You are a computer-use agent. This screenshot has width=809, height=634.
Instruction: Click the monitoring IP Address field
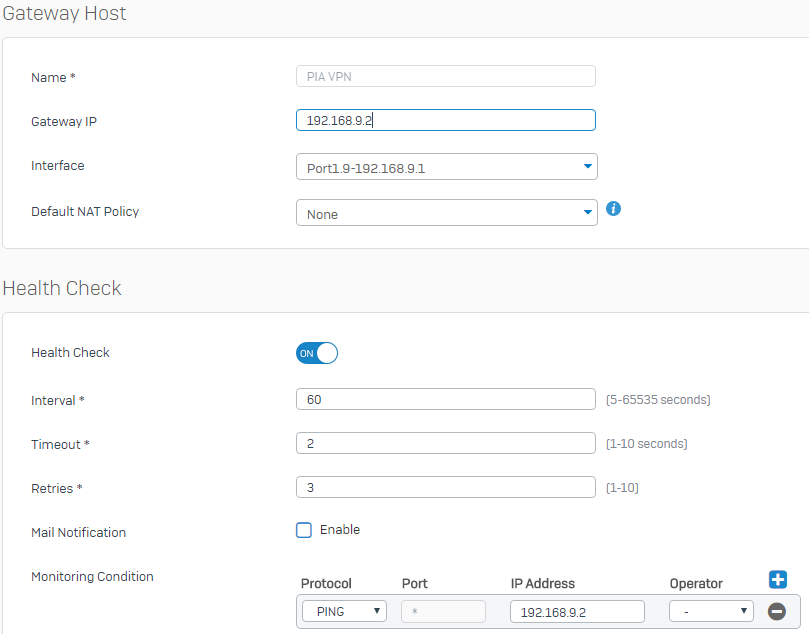pos(577,612)
